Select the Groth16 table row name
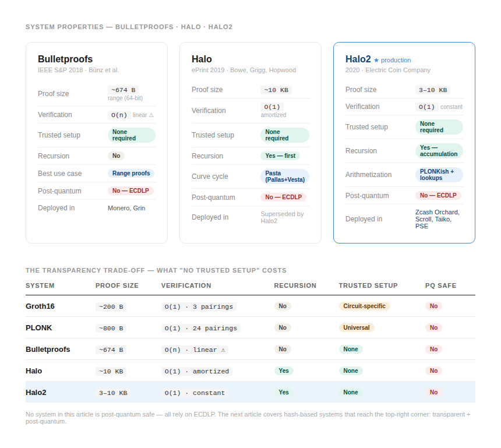 point(40,306)
